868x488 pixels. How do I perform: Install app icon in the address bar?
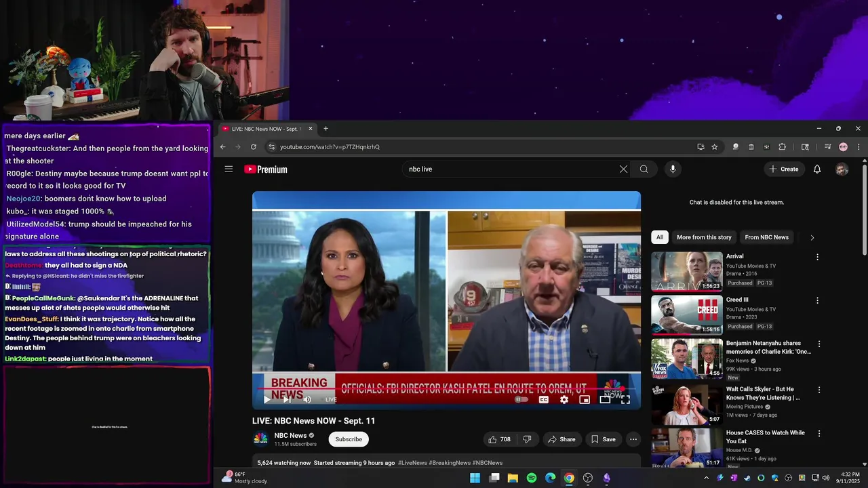701,146
